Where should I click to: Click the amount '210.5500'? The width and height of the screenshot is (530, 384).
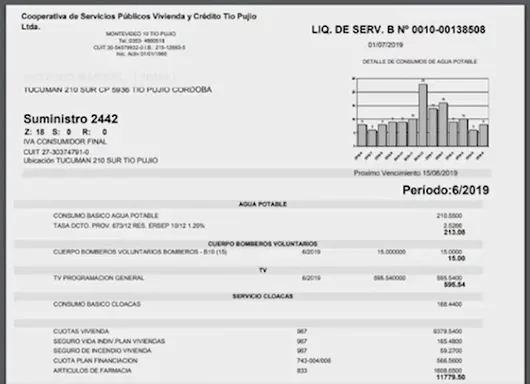point(449,216)
